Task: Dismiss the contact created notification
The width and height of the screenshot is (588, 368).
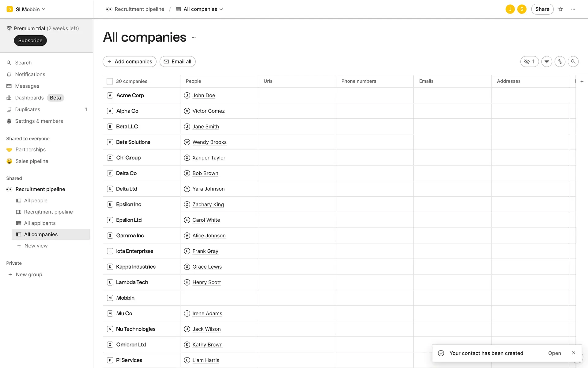Action: pyautogui.click(x=574, y=353)
